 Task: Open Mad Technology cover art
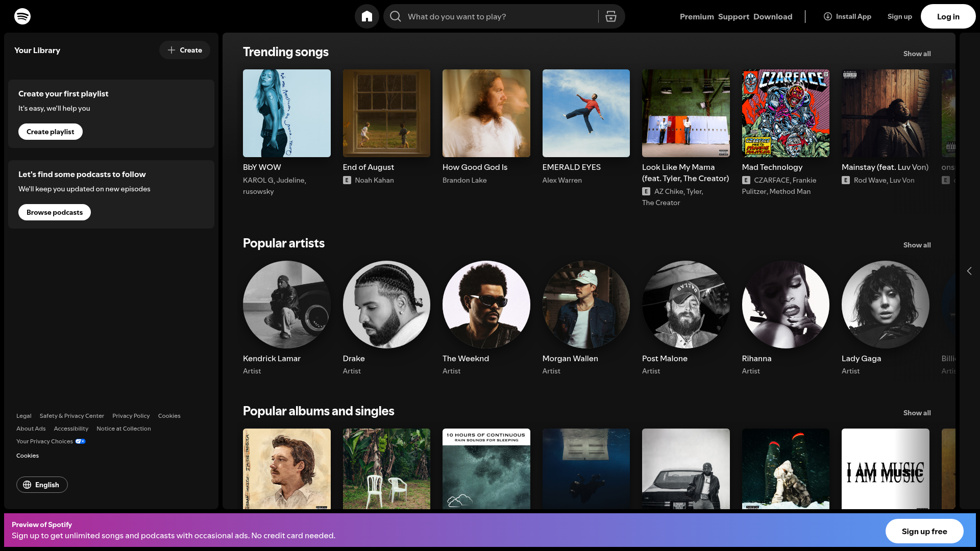point(786,113)
